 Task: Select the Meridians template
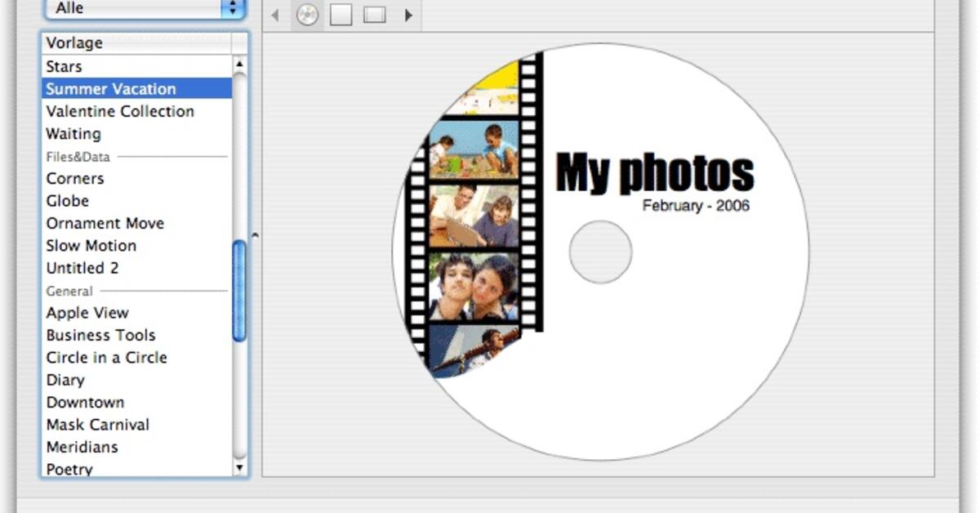coord(137,448)
